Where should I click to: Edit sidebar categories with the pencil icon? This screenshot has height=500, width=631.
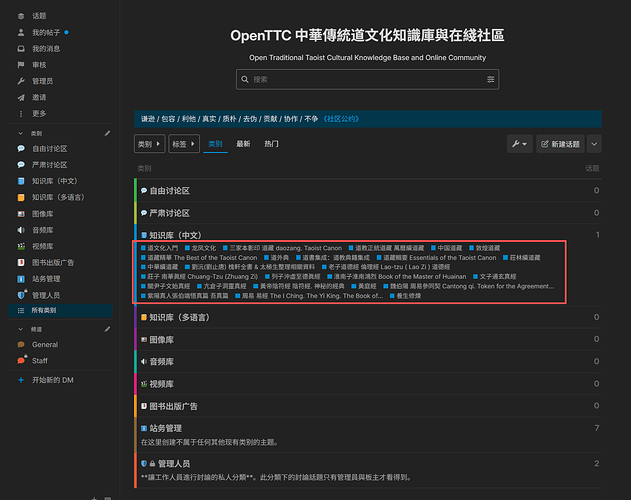(x=107, y=132)
